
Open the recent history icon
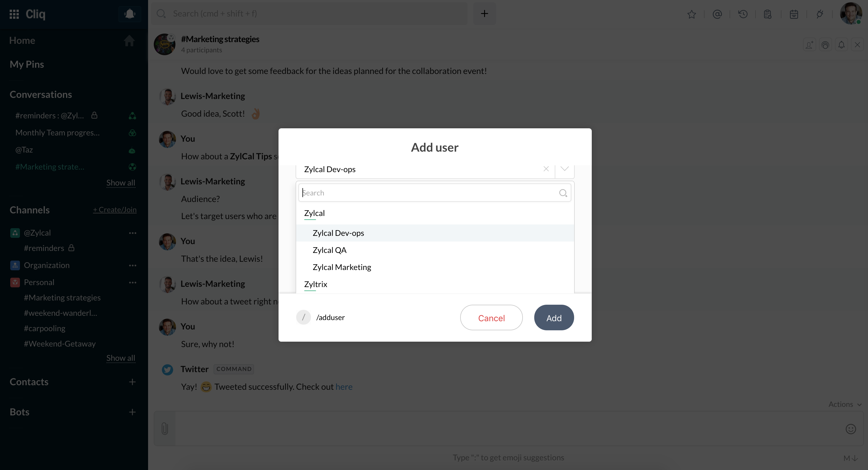click(x=743, y=14)
